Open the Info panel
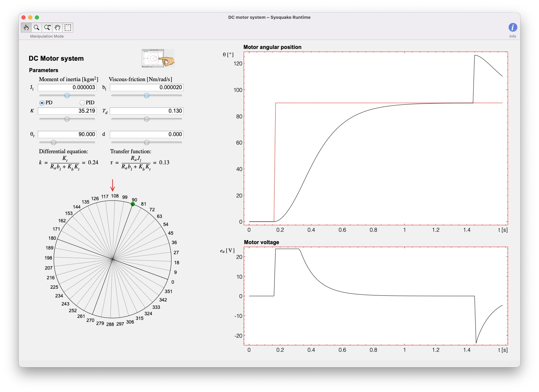The width and height of the screenshot is (539, 392). 512,28
